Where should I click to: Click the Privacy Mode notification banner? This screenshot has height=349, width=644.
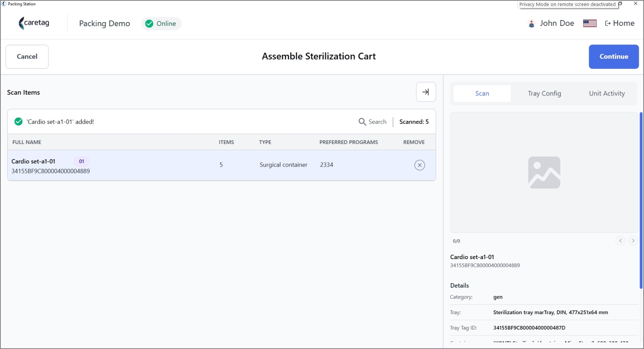(x=567, y=4)
